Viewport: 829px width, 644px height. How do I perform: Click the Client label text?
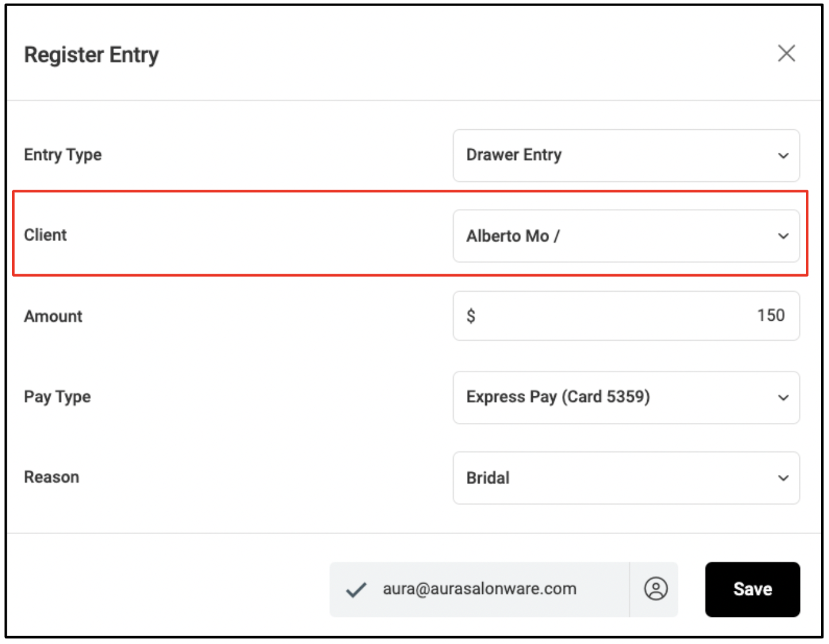[x=45, y=235]
